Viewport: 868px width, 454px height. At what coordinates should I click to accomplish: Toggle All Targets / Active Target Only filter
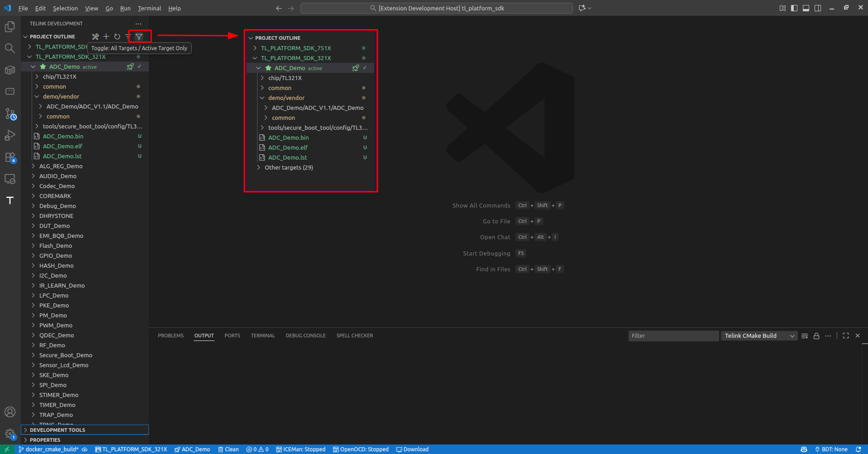(139, 37)
